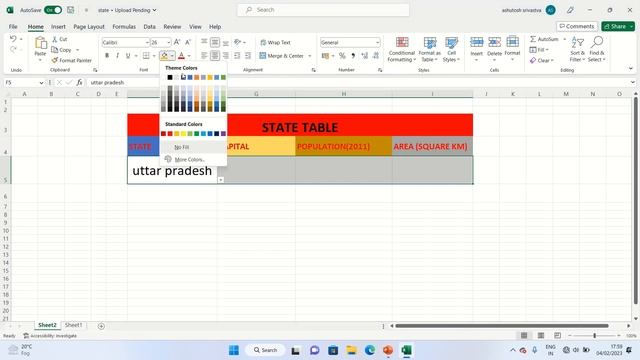Click Decrease Indent icon
The image size is (640, 360).
point(237,56)
